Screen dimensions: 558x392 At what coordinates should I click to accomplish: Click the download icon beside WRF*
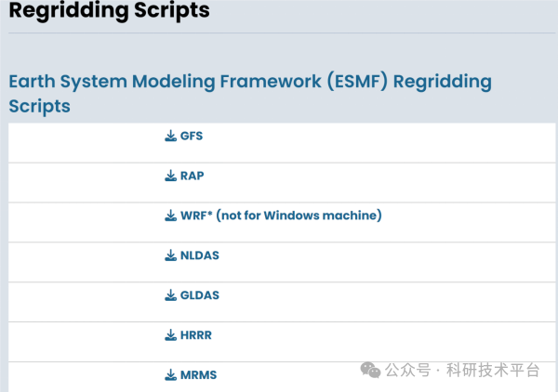(x=171, y=216)
